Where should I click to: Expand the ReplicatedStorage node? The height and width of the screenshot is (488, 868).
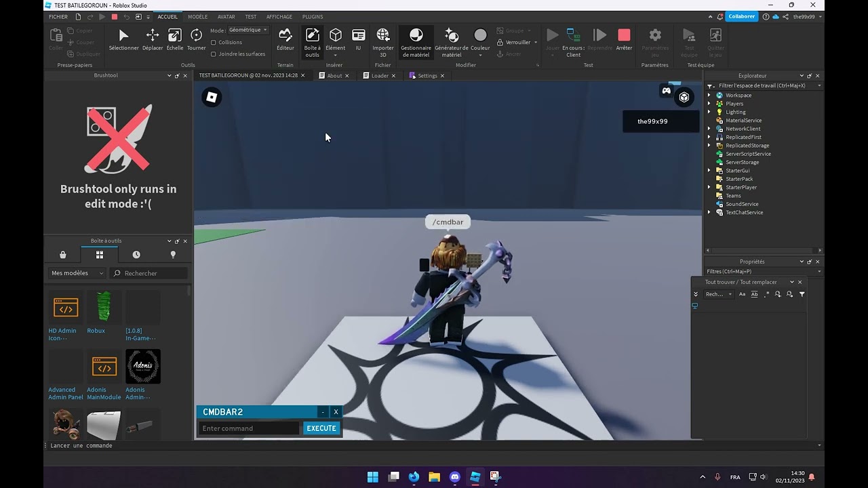[x=709, y=146]
